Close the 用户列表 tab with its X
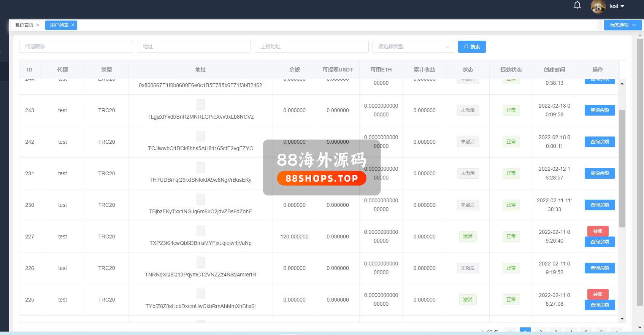The height and width of the screenshot is (335, 644). 72,25
